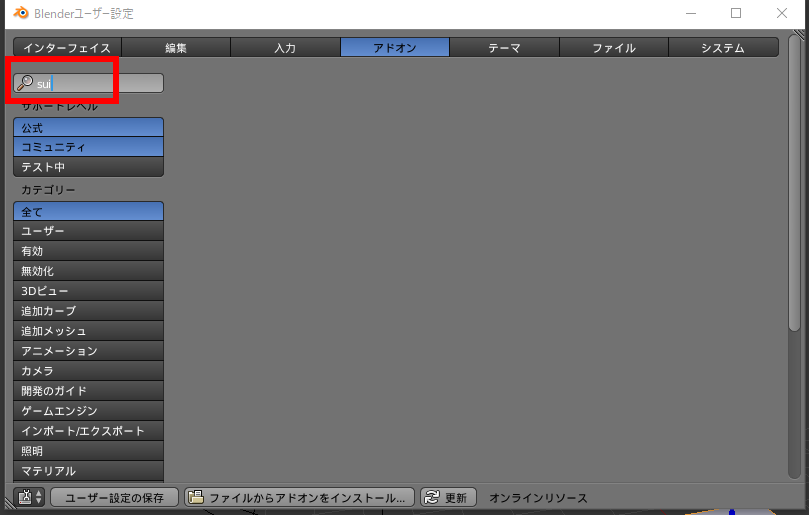The image size is (809, 515).
Task: Click the refresh arrows icon on 更新
Action: coord(432,497)
